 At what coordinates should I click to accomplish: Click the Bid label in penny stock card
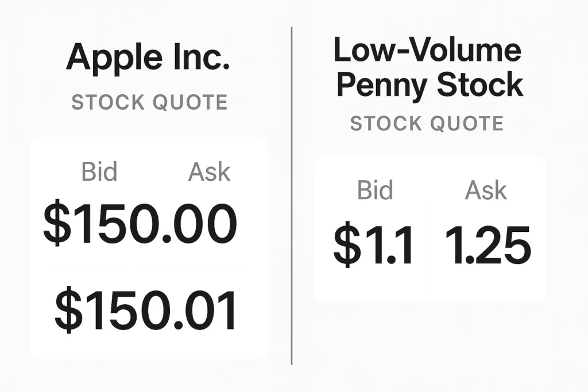point(375,190)
